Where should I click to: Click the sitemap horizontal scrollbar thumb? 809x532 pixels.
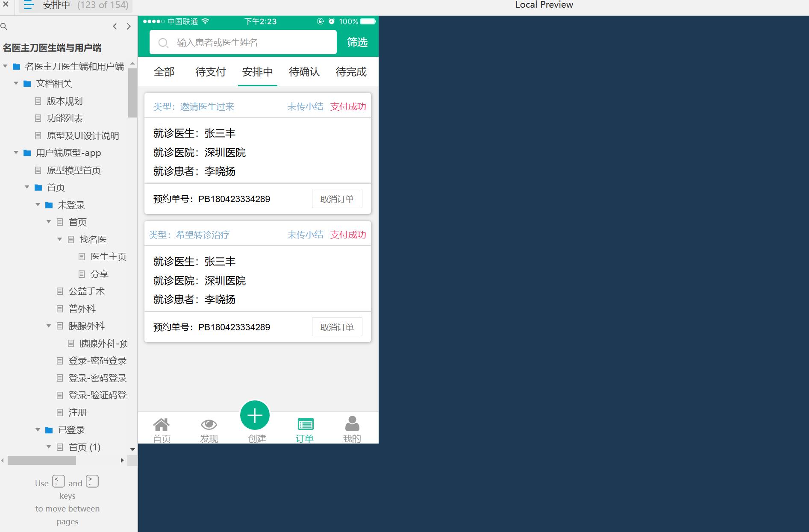pyautogui.click(x=42, y=460)
